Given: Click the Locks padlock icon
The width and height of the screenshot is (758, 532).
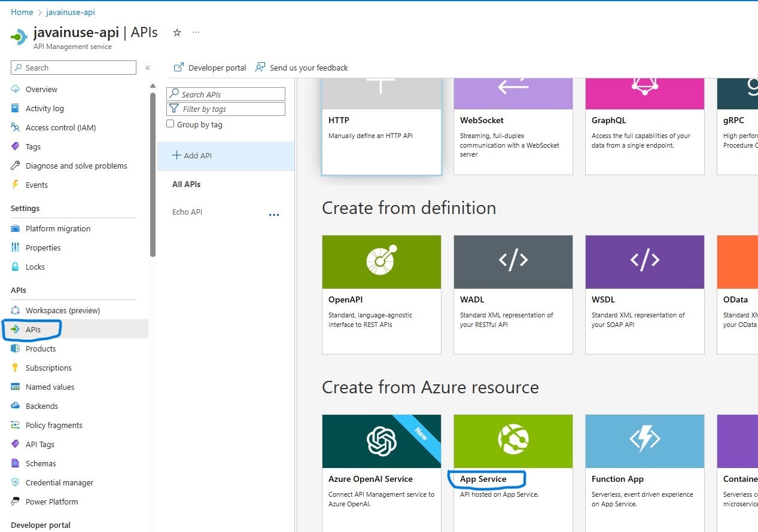Looking at the screenshot, I should pyautogui.click(x=16, y=267).
